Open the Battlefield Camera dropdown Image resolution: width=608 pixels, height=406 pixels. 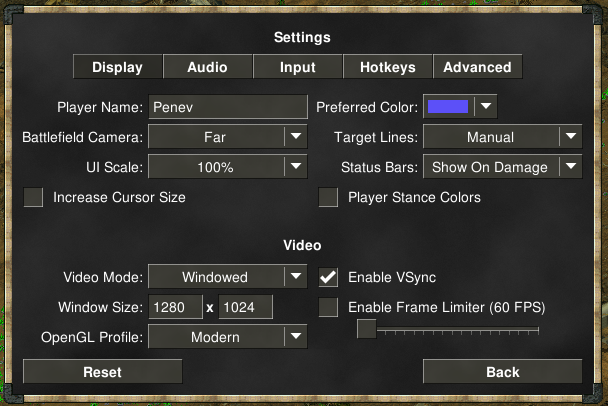click(228, 136)
